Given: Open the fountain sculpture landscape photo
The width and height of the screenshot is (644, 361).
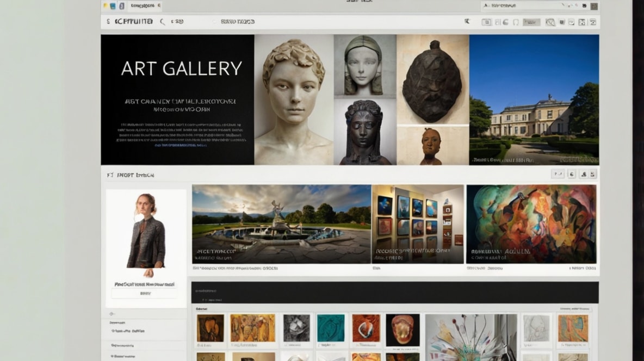Looking at the screenshot, I should [x=281, y=224].
